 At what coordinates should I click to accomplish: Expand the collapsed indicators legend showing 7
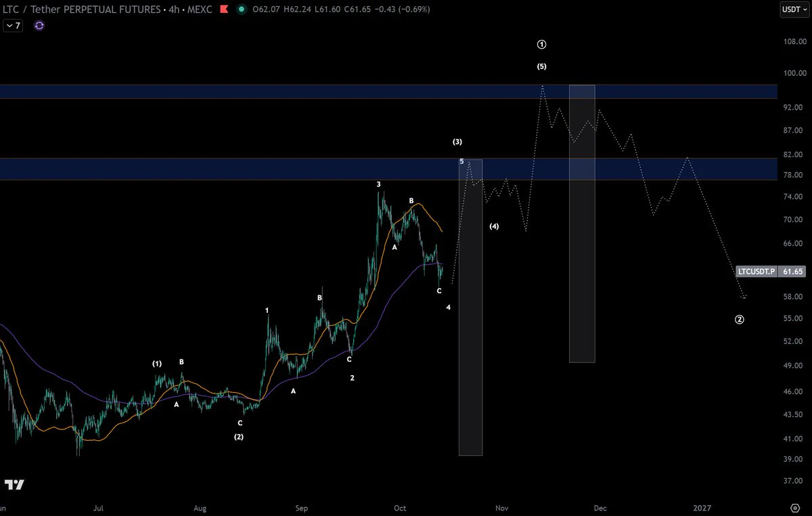14,26
